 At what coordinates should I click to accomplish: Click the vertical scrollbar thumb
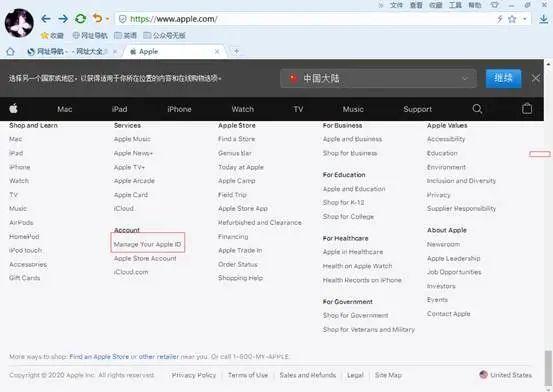tap(548, 368)
